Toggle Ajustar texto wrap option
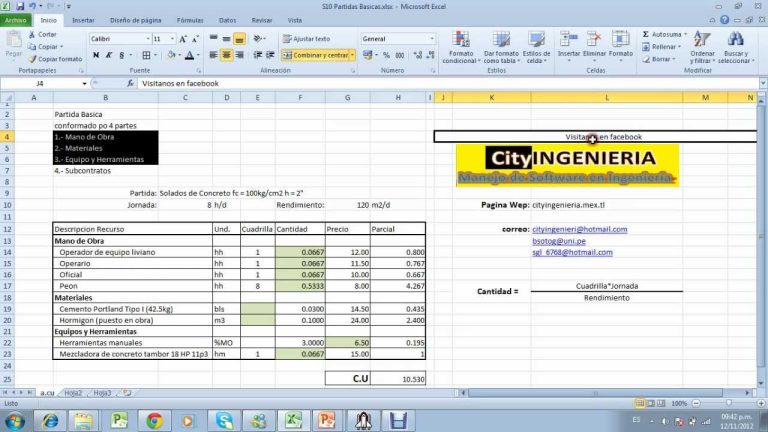 click(305, 38)
